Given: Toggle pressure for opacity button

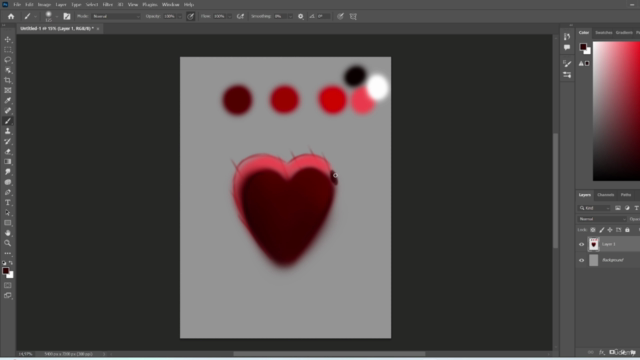Looking at the screenshot, I should click(x=191, y=16).
